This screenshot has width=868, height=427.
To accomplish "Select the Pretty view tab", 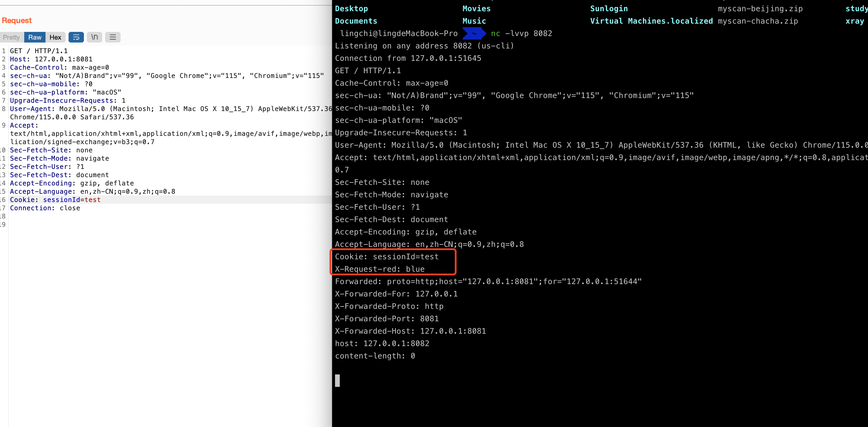I will tap(12, 37).
